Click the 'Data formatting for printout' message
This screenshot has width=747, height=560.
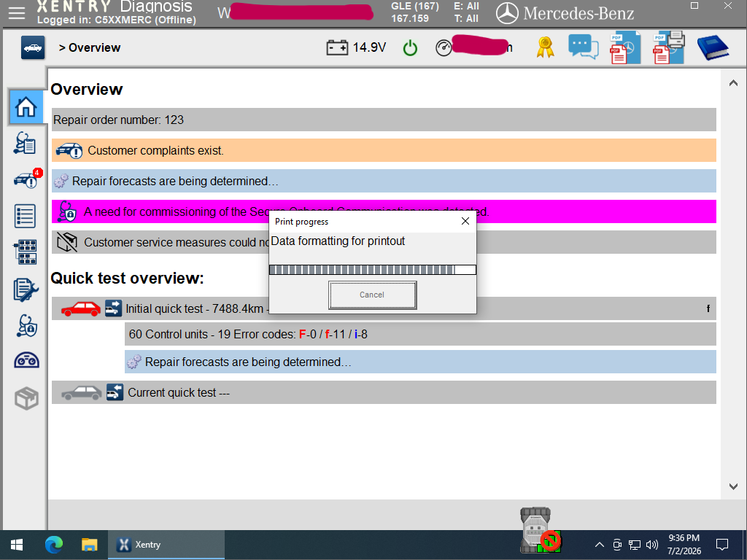(338, 241)
